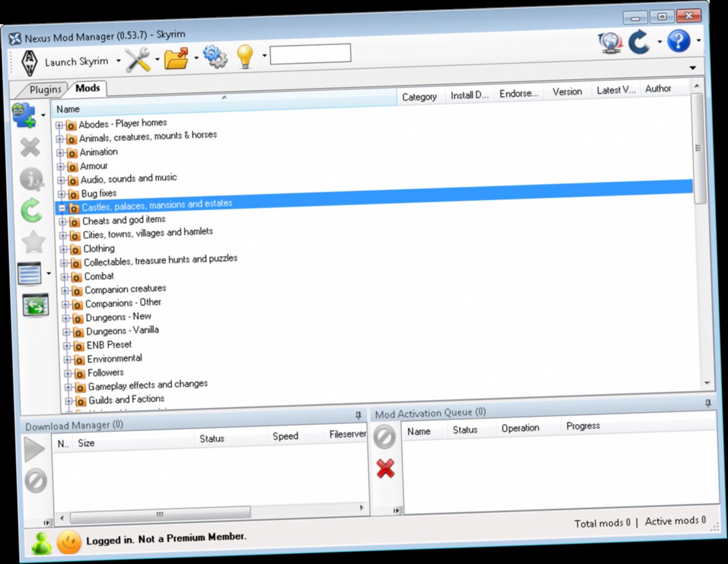Screen dimensions: 728x564
Task: Click the blue circular arrow update icon
Action: pos(639,42)
